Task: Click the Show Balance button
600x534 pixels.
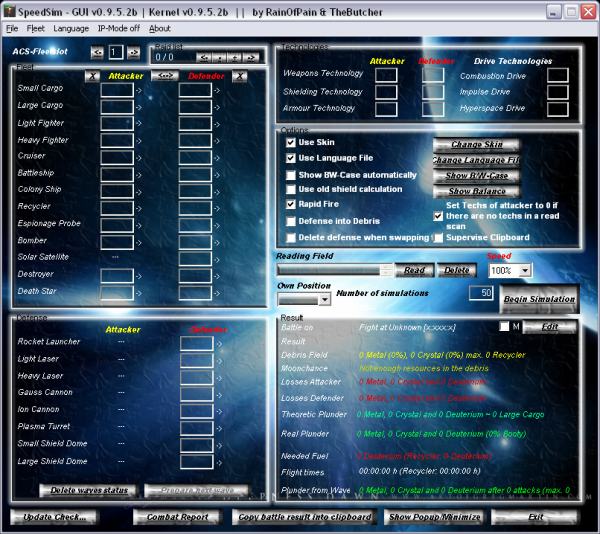Action: [476, 191]
